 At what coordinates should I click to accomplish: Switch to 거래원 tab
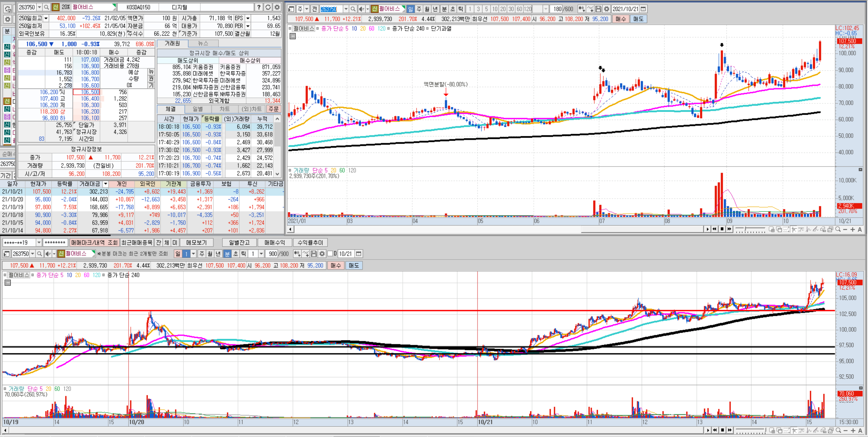(172, 43)
